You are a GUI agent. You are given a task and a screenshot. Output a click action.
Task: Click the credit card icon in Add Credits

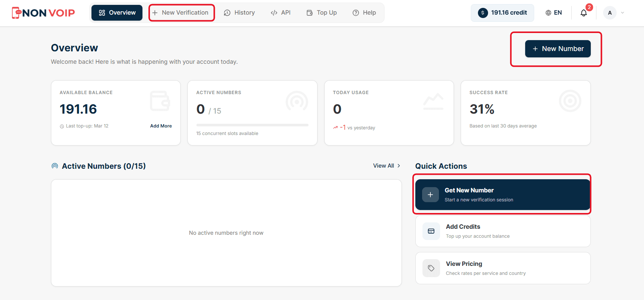pos(431,231)
